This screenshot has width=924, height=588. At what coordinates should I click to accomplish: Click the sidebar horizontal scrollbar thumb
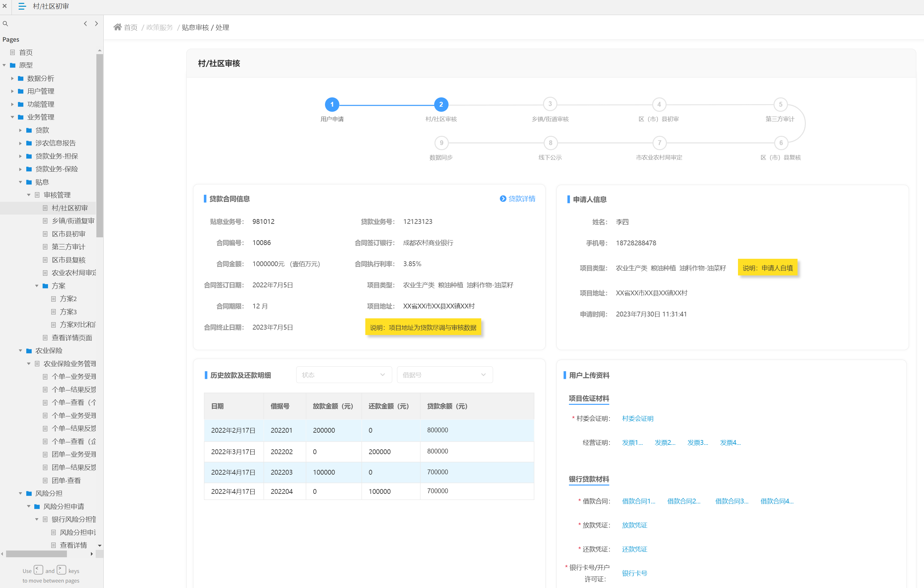36,554
